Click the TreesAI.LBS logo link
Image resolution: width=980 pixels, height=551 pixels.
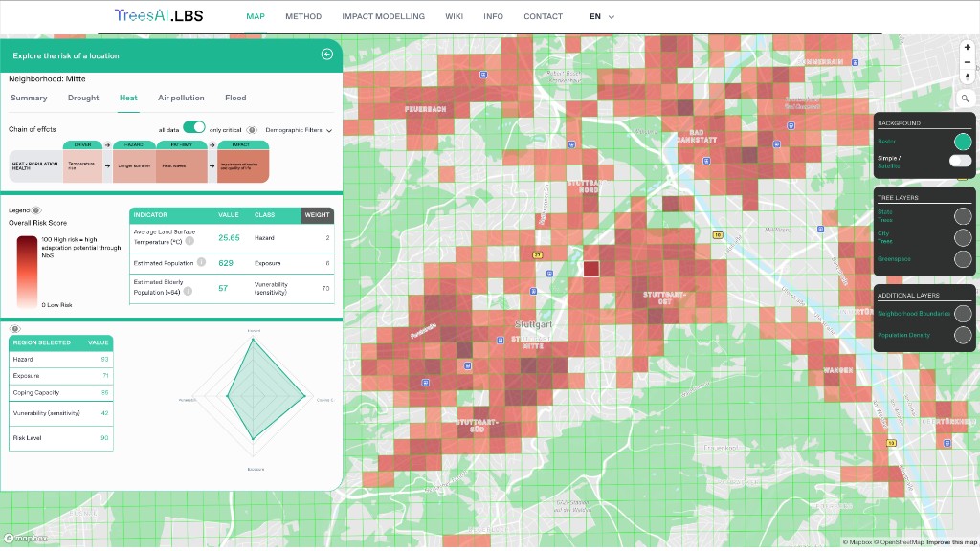tap(158, 16)
